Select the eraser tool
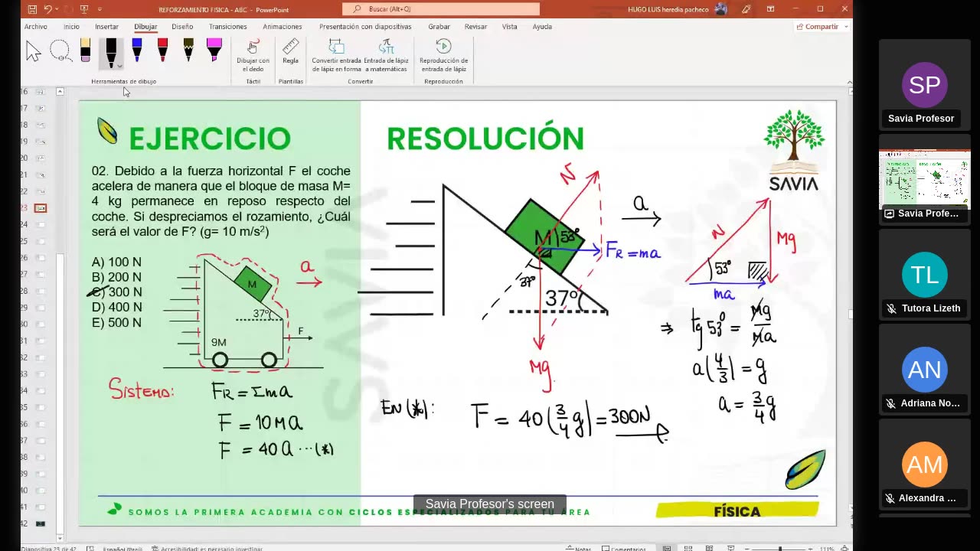Image resolution: width=980 pixels, height=551 pixels. [85, 51]
